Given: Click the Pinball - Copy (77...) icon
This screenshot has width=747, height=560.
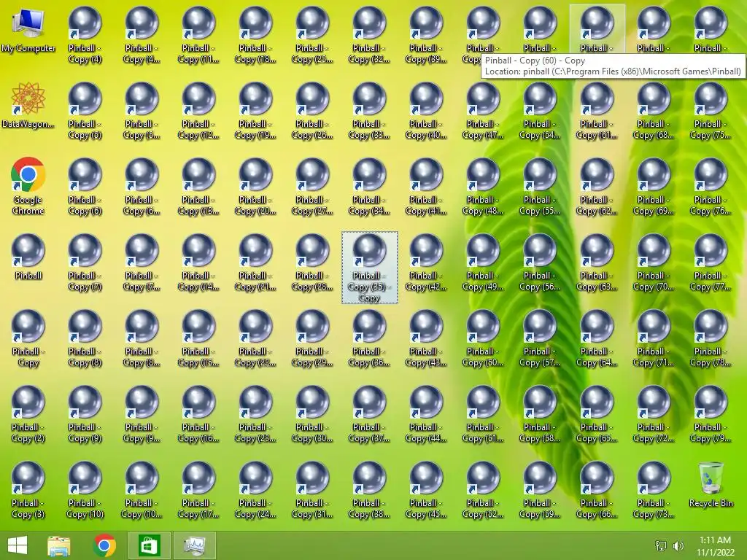Looking at the screenshot, I should tap(711, 262).
